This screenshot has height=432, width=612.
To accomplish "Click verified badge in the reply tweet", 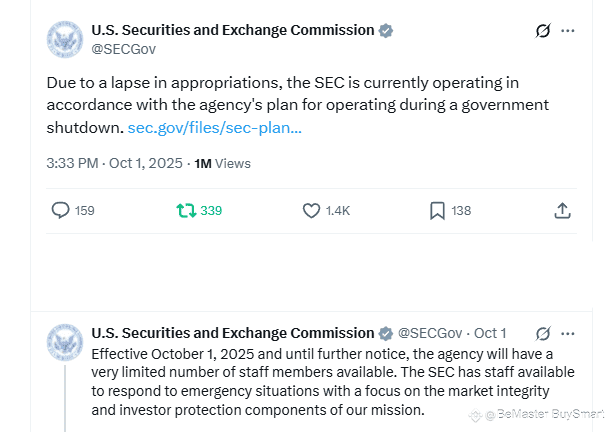I will tap(385, 333).
